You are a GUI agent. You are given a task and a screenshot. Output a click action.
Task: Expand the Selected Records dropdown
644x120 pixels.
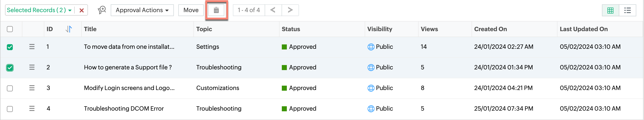(x=70, y=10)
